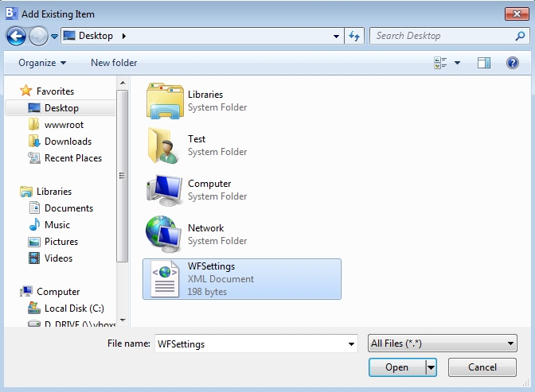Expand the File name history dropdown
Screen dimensions: 535x392
[351, 343]
